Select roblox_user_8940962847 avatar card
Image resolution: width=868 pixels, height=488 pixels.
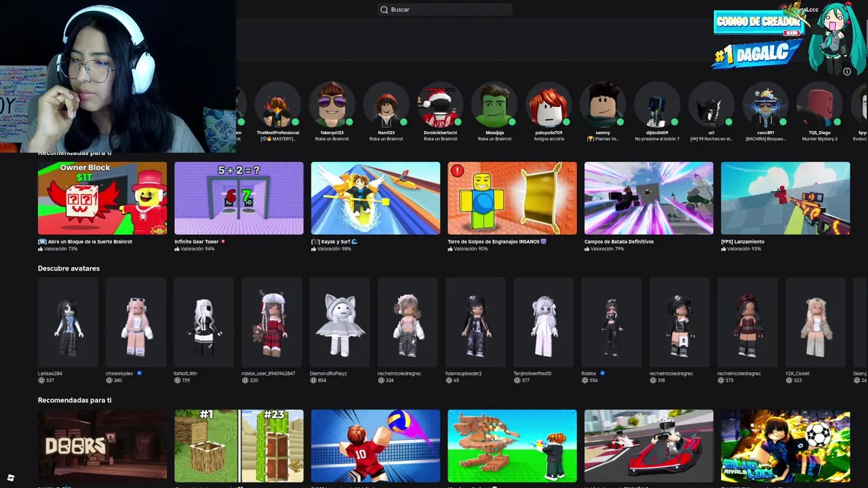point(272,323)
